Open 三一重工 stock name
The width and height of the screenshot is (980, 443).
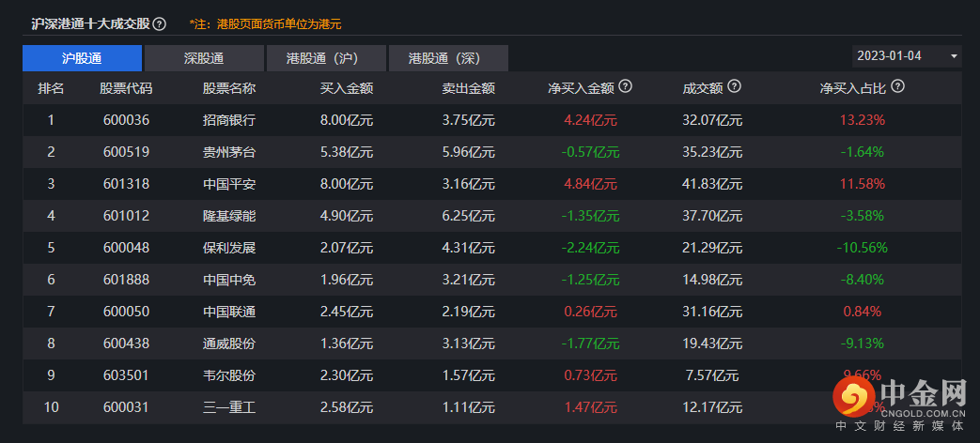click(x=229, y=407)
